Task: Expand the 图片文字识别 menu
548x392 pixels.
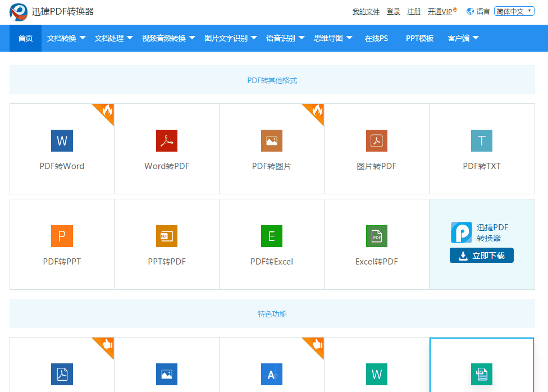Action: point(230,38)
